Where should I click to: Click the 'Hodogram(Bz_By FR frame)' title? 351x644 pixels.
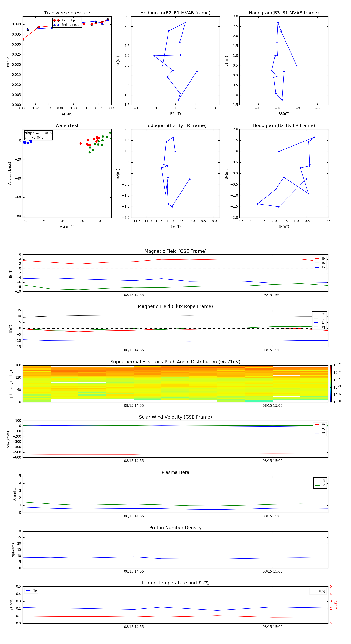(175, 125)
